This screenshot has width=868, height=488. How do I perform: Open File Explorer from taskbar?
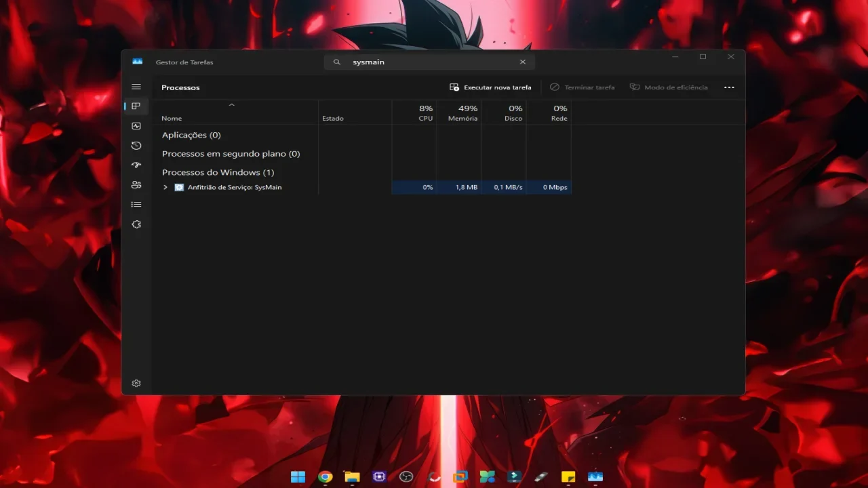click(x=352, y=476)
